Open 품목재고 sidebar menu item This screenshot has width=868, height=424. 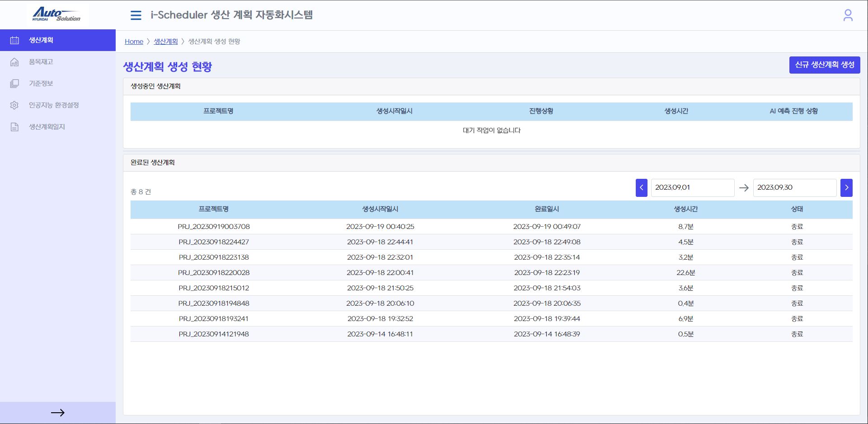[x=58, y=62]
